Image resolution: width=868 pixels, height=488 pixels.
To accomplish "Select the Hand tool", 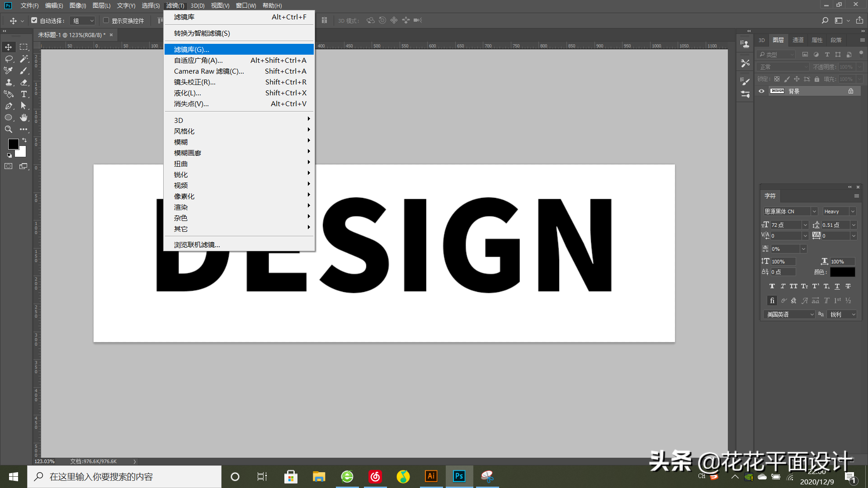I will point(24,117).
